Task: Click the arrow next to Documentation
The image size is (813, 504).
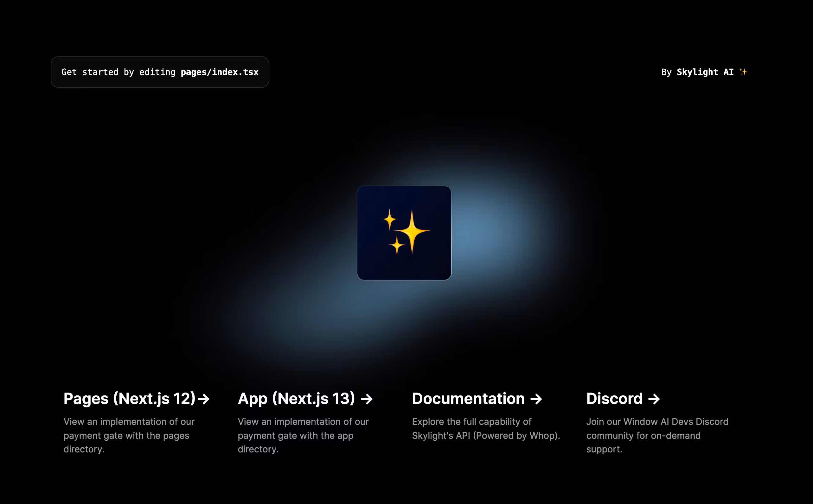Action: (536, 399)
